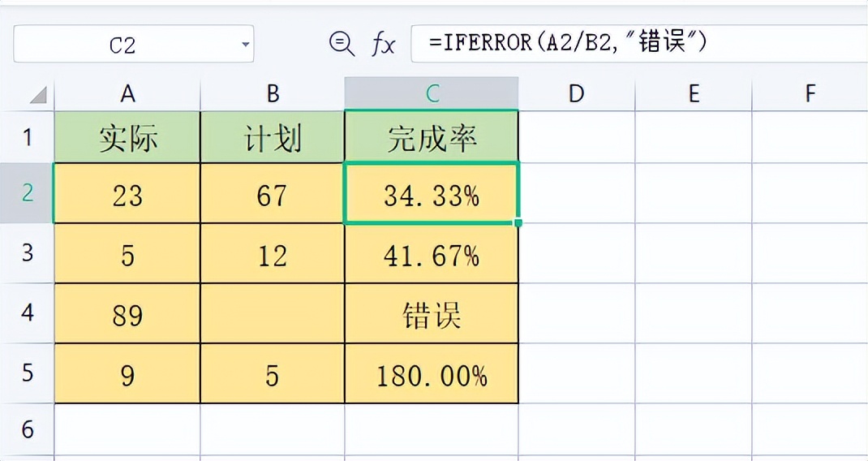Click the fill handle of cell C2
The width and height of the screenshot is (868, 461).
pos(518,222)
